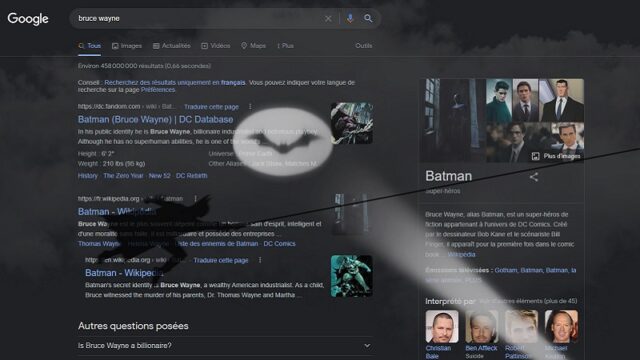Viewport: 640px width, 360px height.
Task: Open the New 52 sitelink
Action: click(x=160, y=176)
